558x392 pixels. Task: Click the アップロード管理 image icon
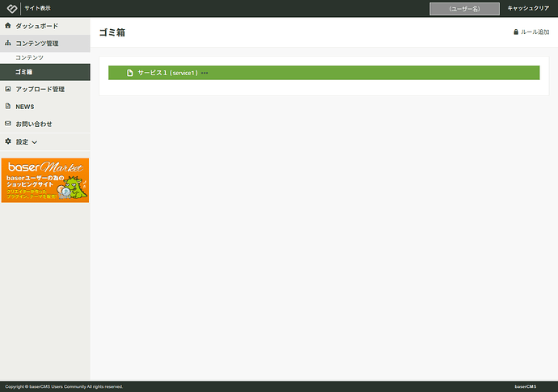pyautogui.click(x=8, y=89)
